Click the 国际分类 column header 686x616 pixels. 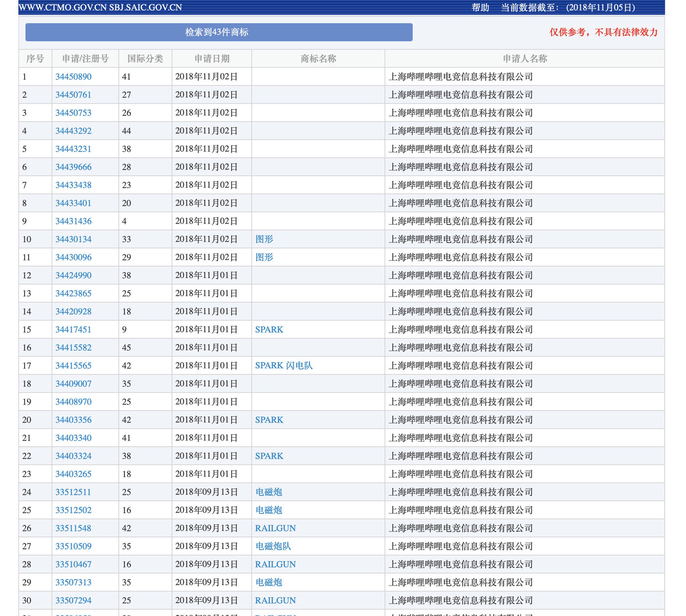(x=145, y=59)
